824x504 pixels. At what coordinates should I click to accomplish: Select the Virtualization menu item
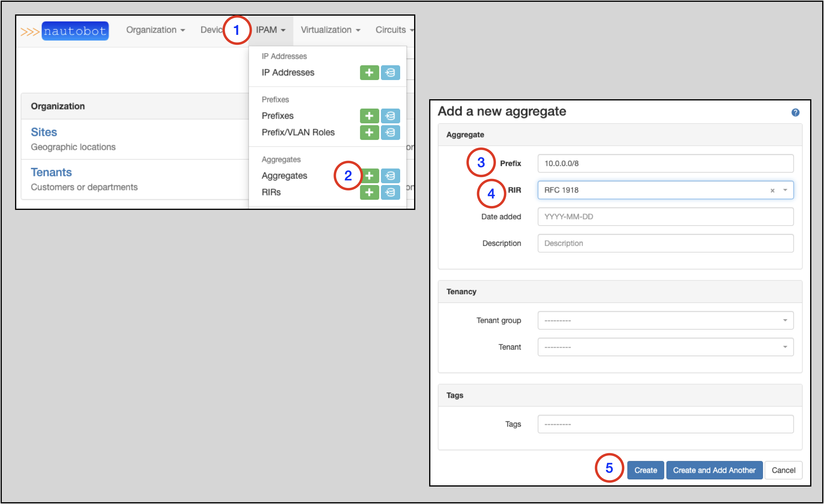pos(328,30)
